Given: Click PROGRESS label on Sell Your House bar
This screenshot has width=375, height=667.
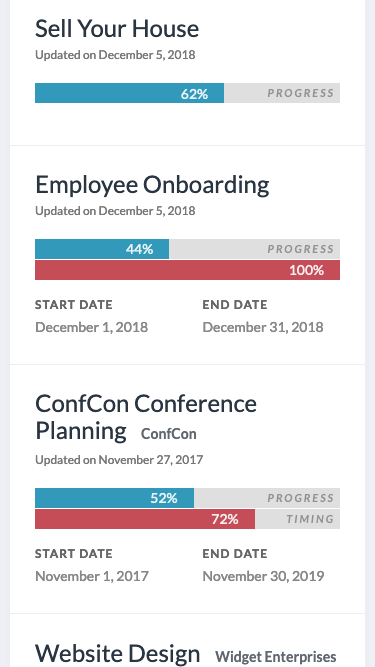Looking at the screenshot, I should click(x=301, y=93).
